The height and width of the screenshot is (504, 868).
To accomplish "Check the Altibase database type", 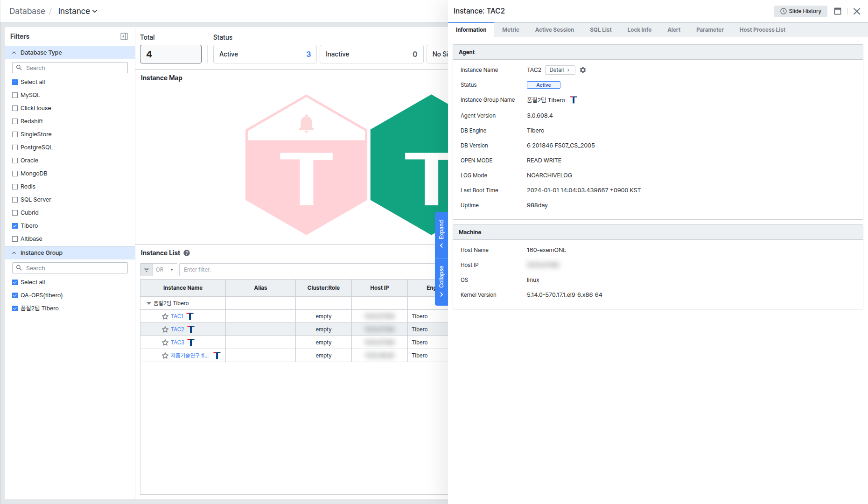I will (15, 239).
